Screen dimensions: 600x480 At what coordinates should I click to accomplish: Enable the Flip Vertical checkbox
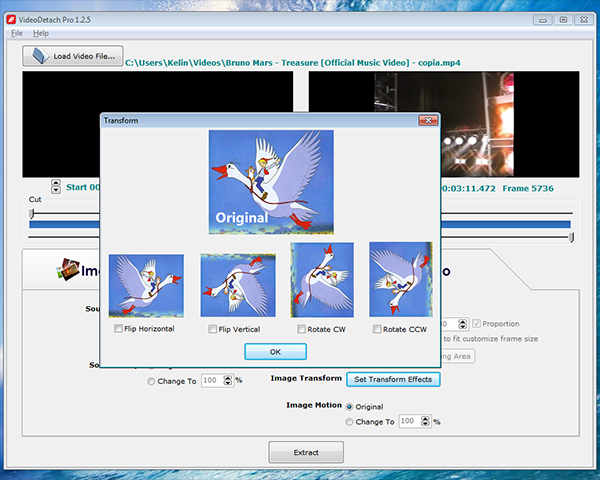coord(213,329)
